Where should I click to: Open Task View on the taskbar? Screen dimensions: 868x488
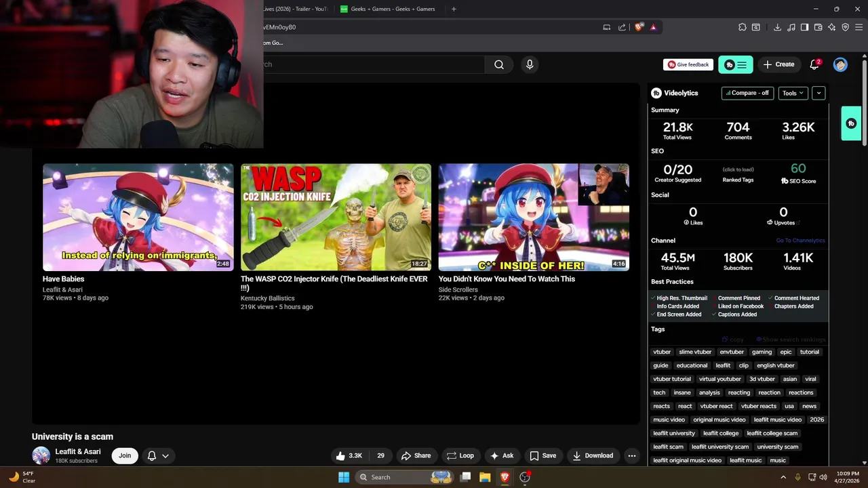coord(465,477)
